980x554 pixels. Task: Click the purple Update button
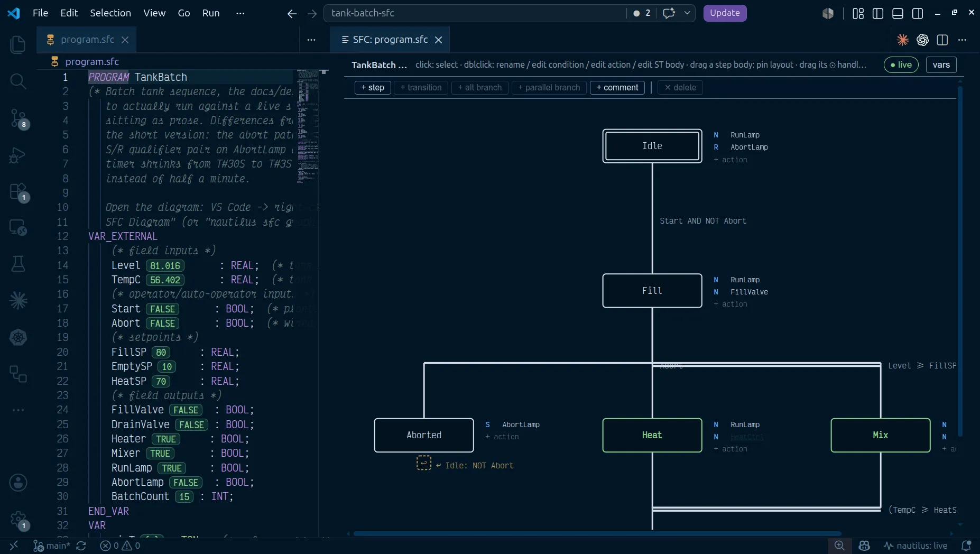pyautogui.click(x=725, y=13)
